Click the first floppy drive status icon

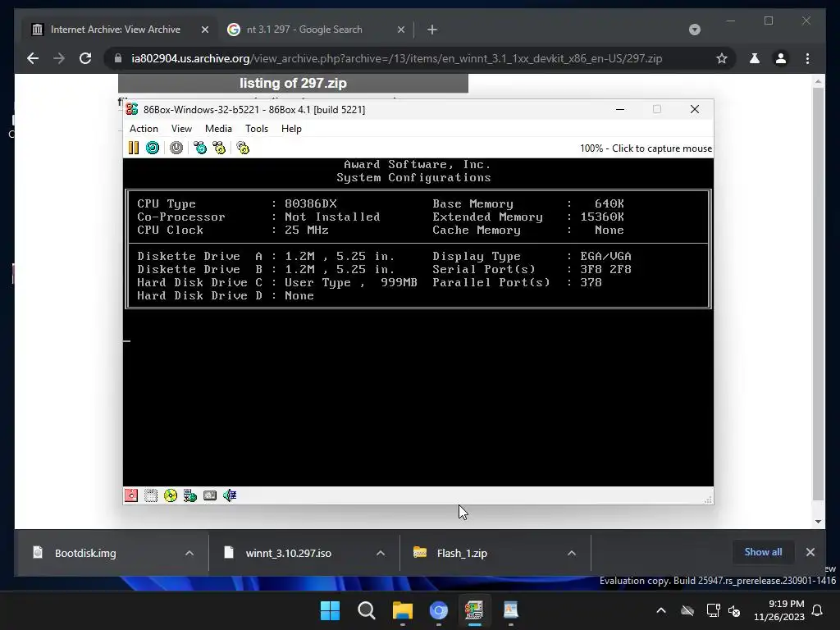point(131,495)
